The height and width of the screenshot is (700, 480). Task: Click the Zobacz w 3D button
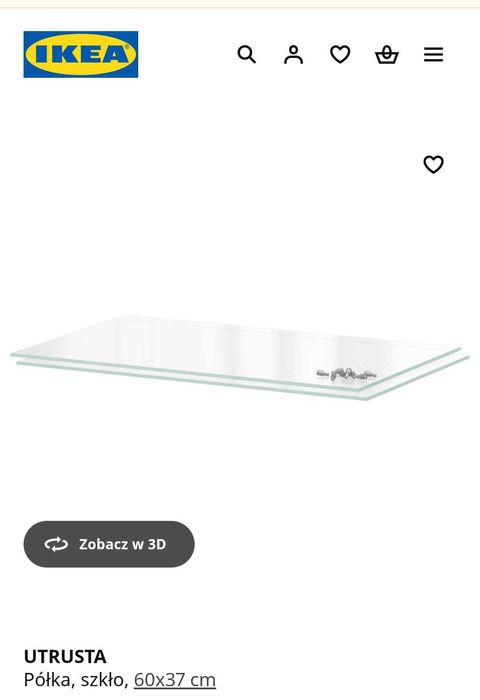pyautogui.click(x=109, y=544)
